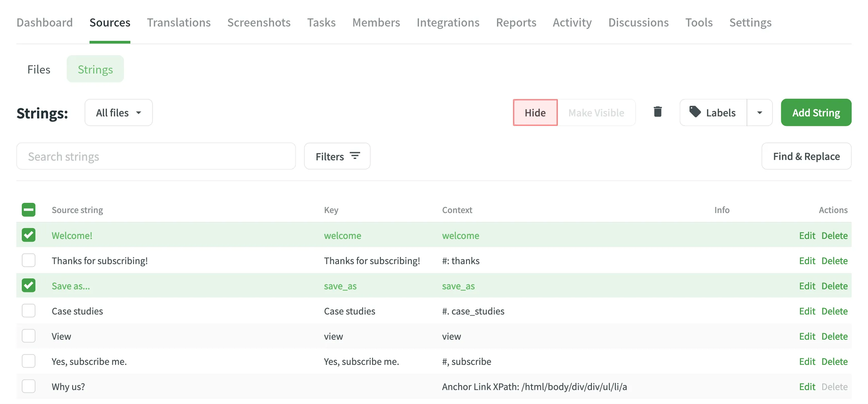Check the Case studies row checkbox

[29, 311]
